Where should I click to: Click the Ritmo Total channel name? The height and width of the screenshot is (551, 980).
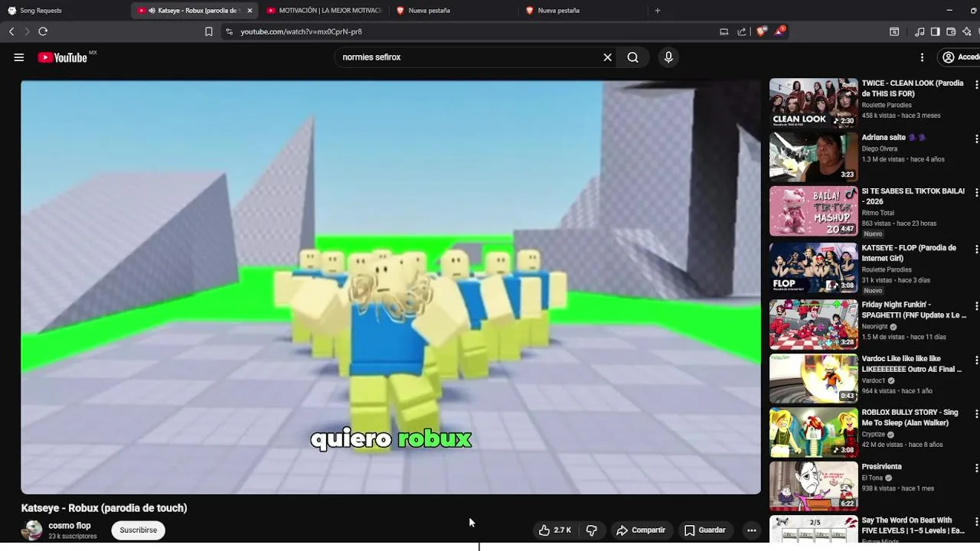coord(877,213)
